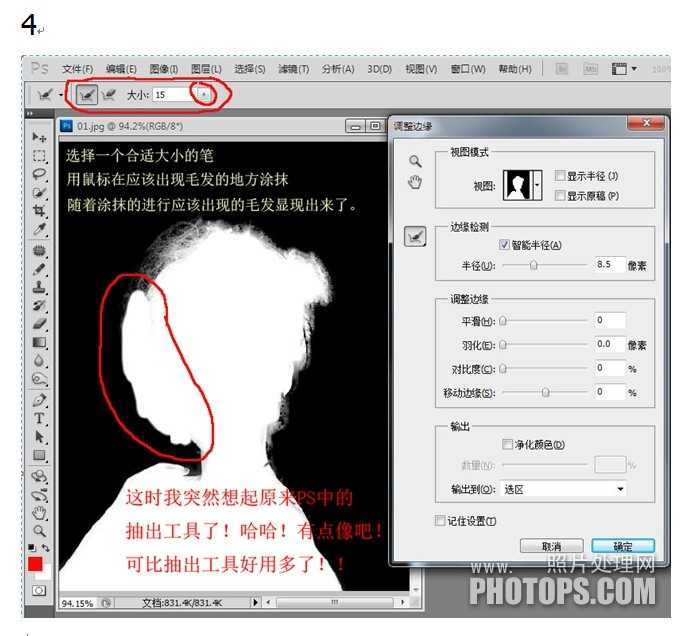Open the 文件(F) menu
684x636 pixels.
[x=78, y=69]
